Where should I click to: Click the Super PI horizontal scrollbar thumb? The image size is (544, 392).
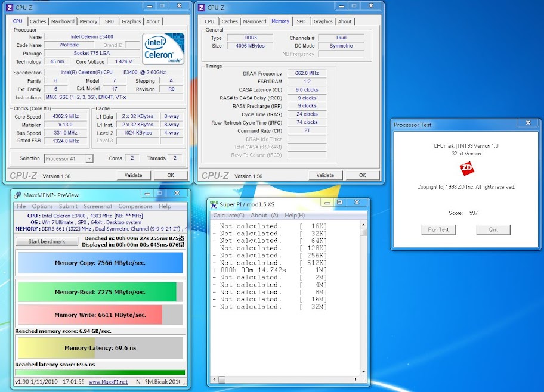tap(222, 379)
